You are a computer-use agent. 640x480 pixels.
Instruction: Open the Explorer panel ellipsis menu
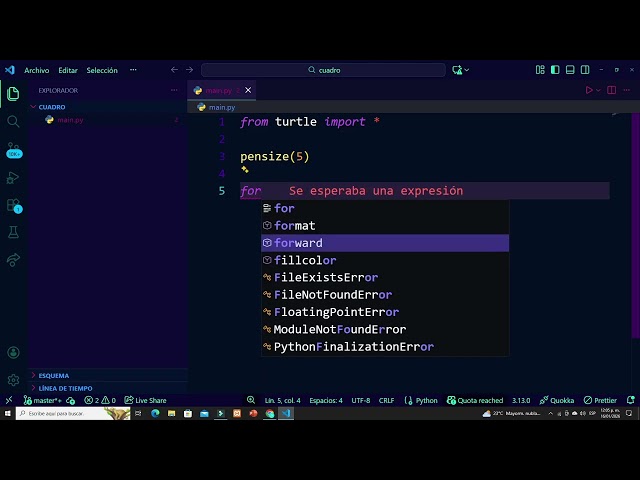tap(174, 90)
